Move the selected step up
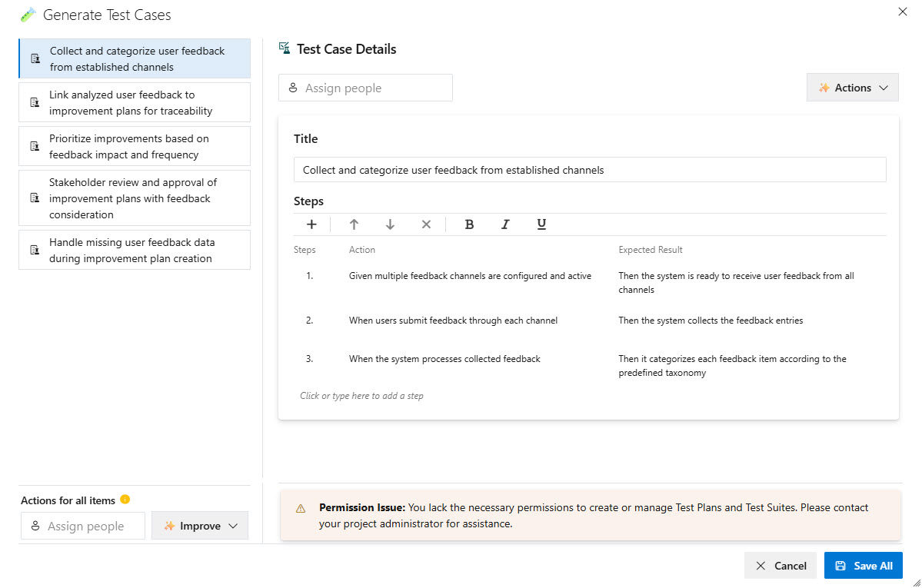Viewport: 922px width, 588px height. coord(353,224)
